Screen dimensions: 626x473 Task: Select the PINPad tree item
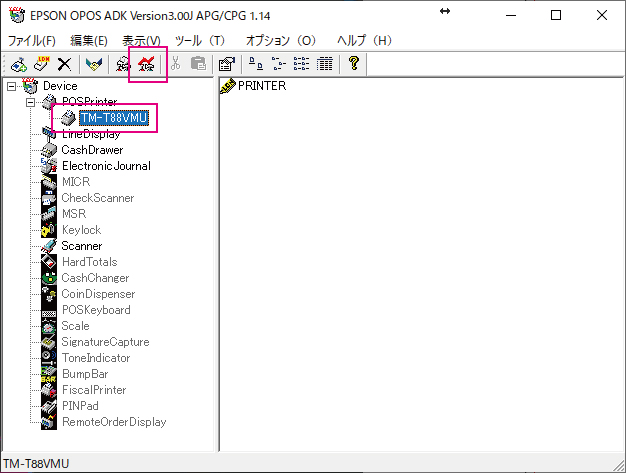(80, 406)
